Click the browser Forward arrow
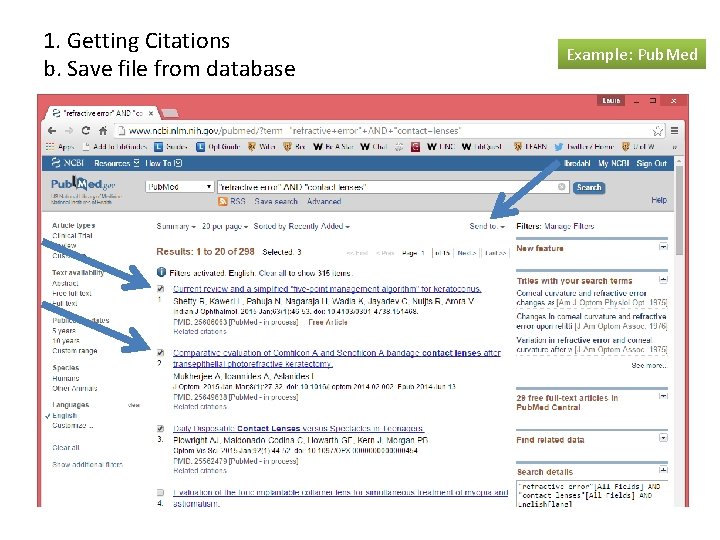Screen dimensions: 720x540 click(x=69, y=131)
